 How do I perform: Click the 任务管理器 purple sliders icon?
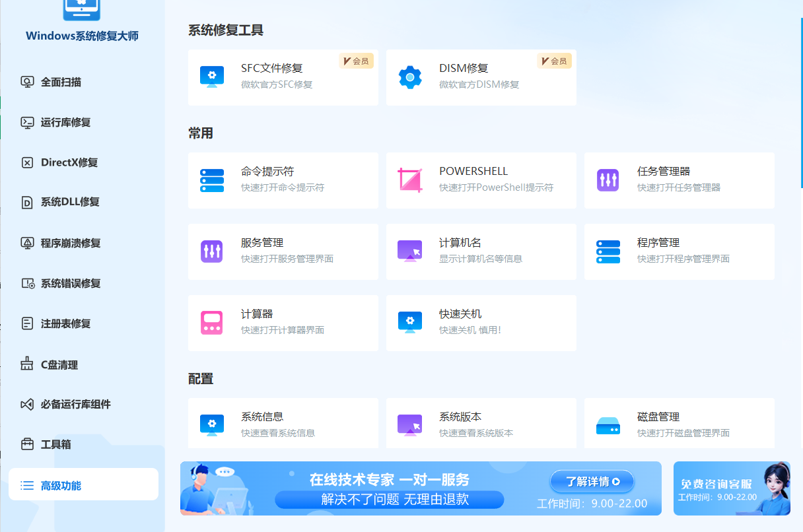[608, 180]
